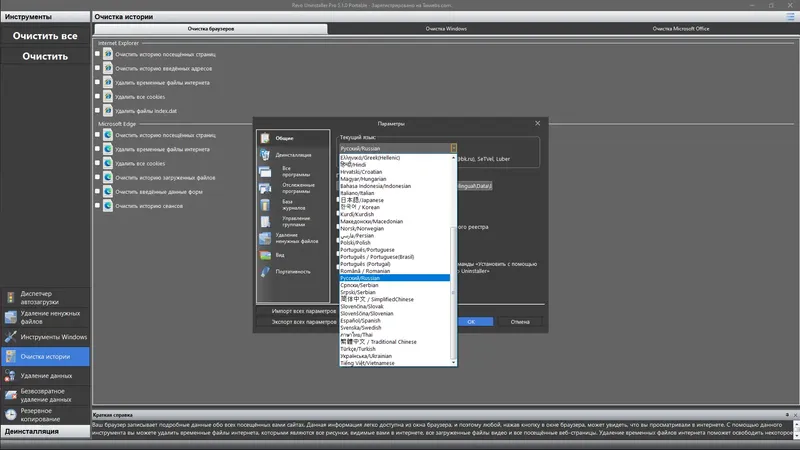The image size is (800, 450).
Task: Select the Все программы settings icon
Action: click(265, 171)
